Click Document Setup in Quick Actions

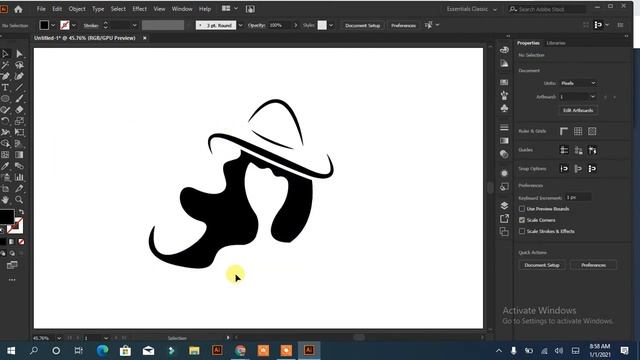coord(542,265)
